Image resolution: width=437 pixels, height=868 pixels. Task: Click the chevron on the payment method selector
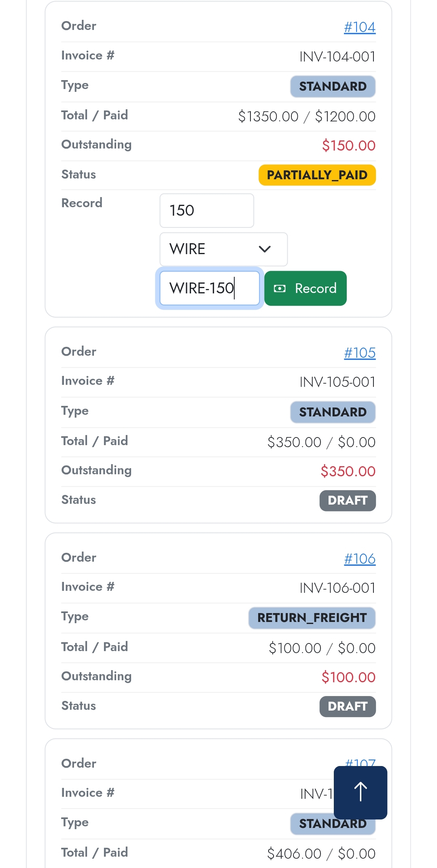pyautogui.click(x=265, y=249)
